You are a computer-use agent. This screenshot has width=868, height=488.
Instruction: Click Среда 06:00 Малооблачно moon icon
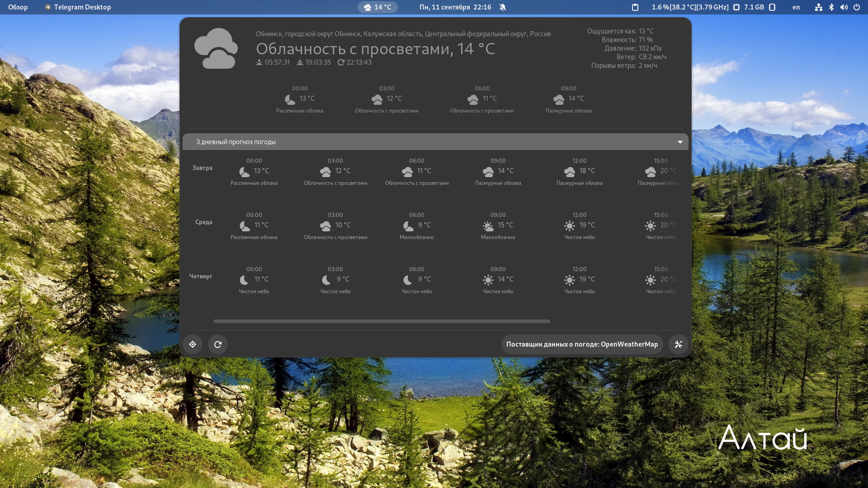pos(408,226)
